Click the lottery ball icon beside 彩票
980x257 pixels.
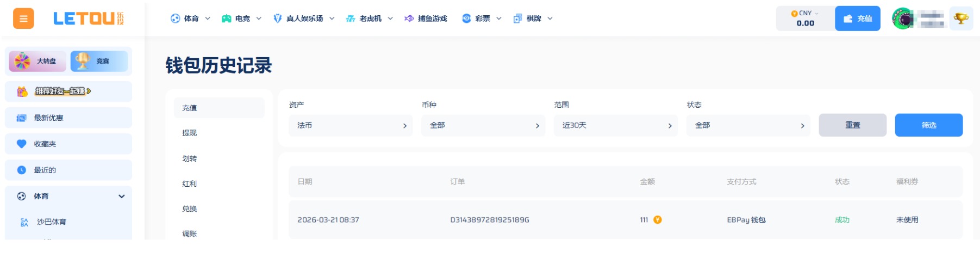point(466,19)
